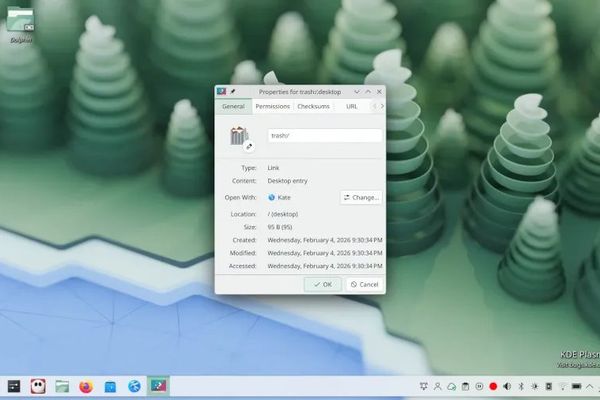Viewport: 600px width, 400px height.
Task: Click the user person tray icon
Action: 437,387
